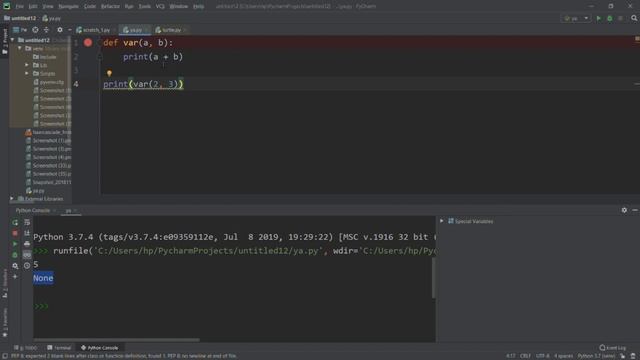
Task: Open the Python Console tool window button
Action: coord(99,348)
